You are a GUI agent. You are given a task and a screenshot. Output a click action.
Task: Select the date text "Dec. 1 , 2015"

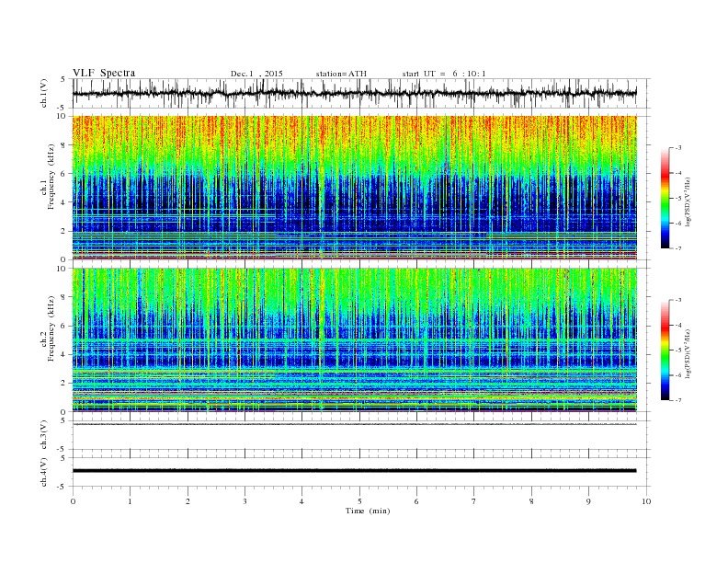(x=256, y=74)
